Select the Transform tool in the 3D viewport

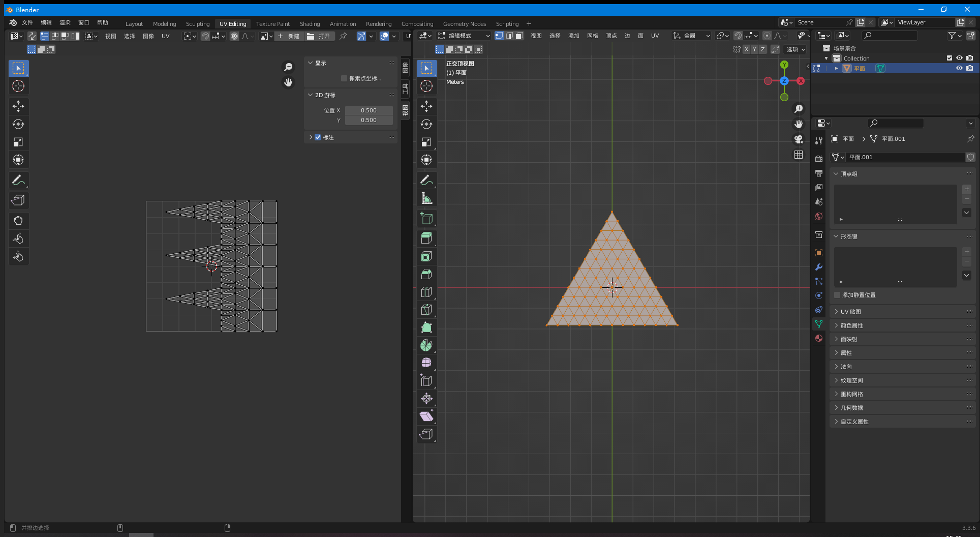tap(426, 160)
